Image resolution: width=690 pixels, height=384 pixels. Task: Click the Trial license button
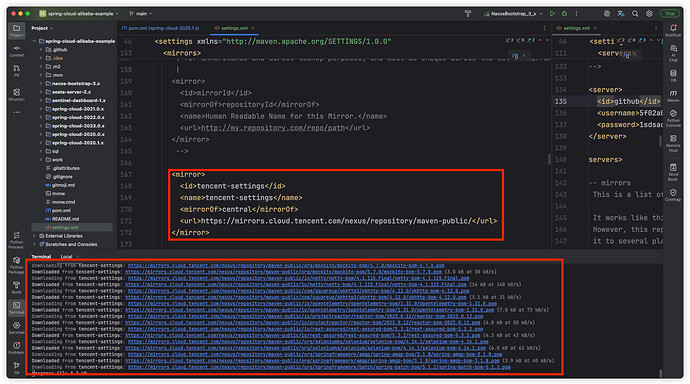pos(670,14)
